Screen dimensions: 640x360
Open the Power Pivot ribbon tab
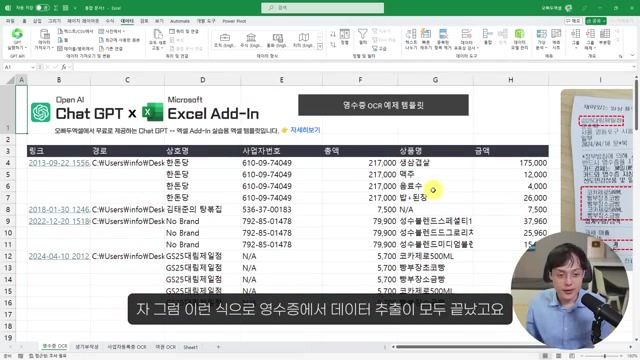tap(234, 21)
